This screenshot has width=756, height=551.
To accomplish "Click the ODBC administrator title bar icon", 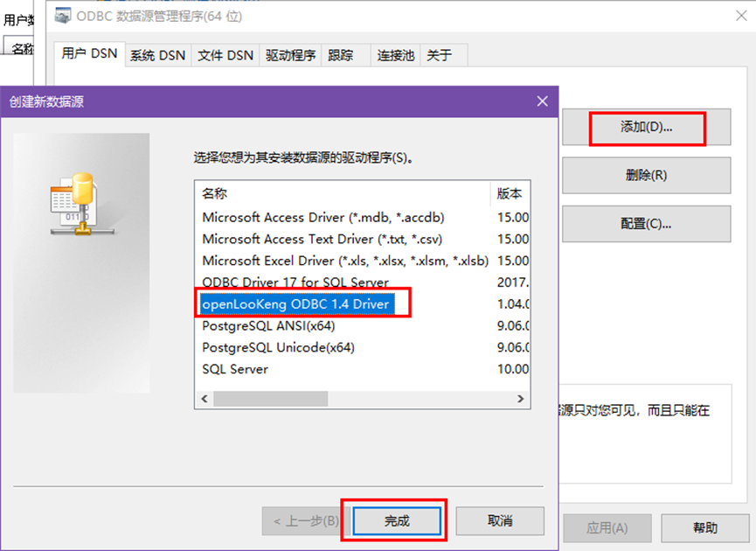I will click(x=63, y=16).
